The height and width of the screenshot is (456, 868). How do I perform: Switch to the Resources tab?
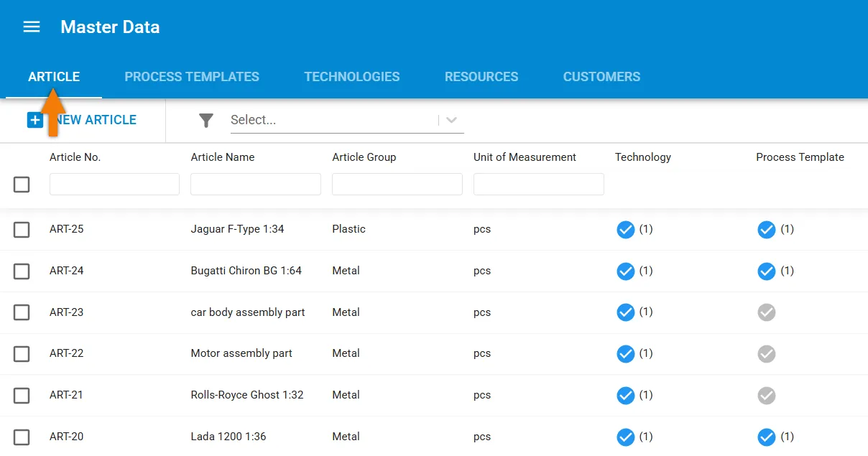click(x=481, y=77)
